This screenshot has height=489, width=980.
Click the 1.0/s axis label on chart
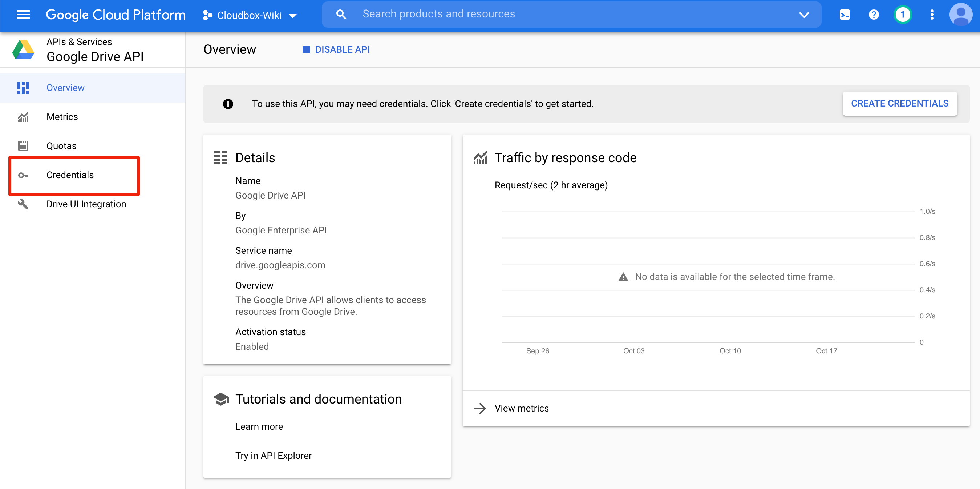[x=927, y=212]
